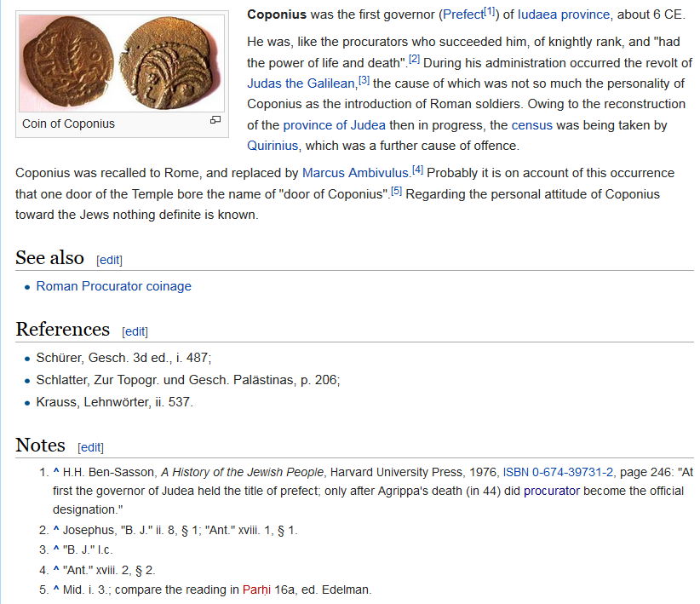Click the enlarge icon below coin image
The width and height of the screenshot is (700, 604).
215,121
